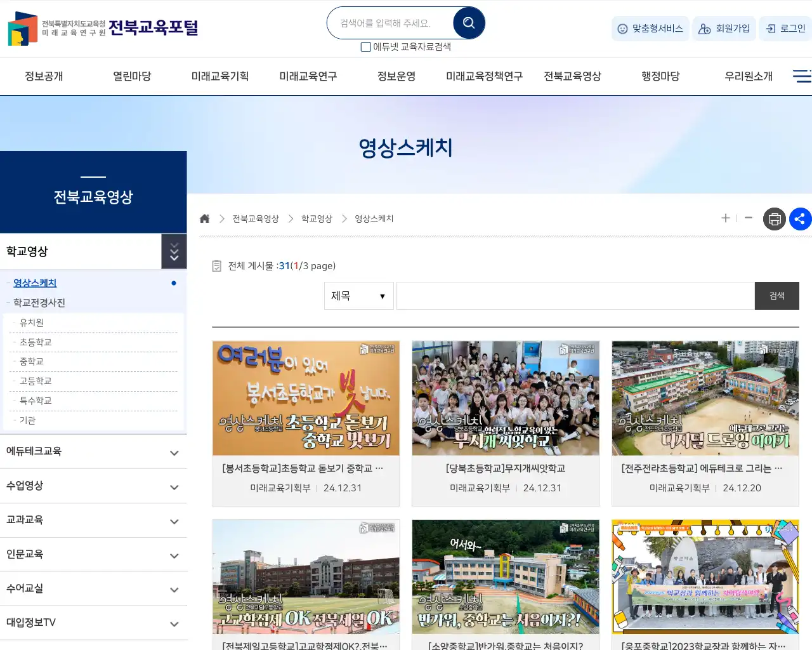Click the search magnifier icon

[469, 22]
